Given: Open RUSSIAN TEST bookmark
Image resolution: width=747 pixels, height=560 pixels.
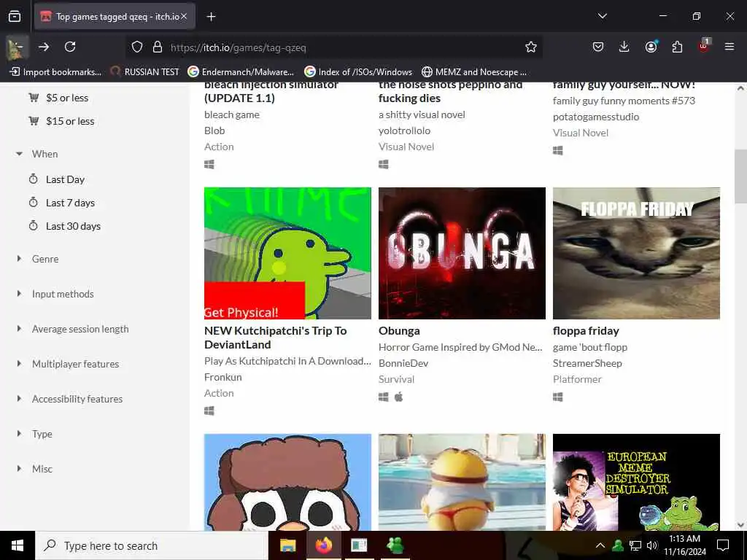Looking at the screenshot, I should (145, 72).
